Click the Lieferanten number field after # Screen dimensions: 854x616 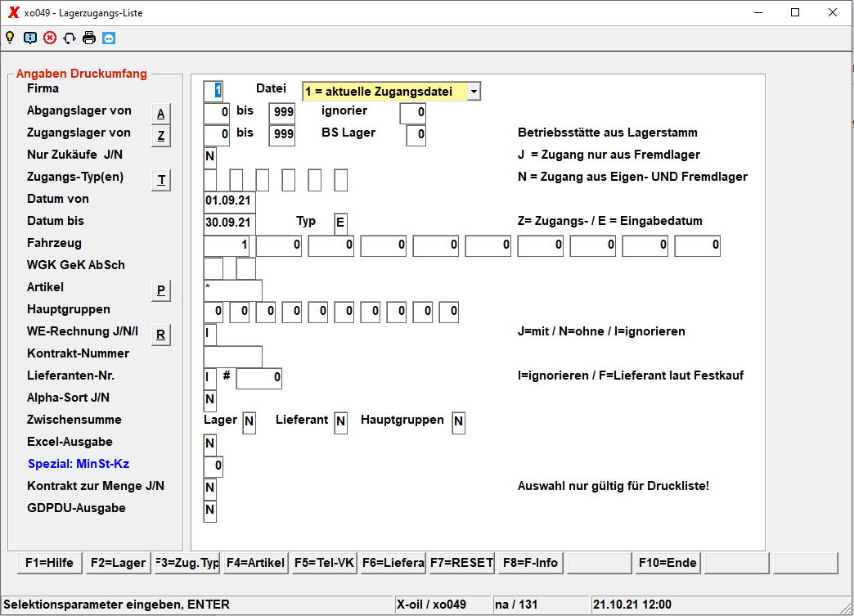[258, 378]
